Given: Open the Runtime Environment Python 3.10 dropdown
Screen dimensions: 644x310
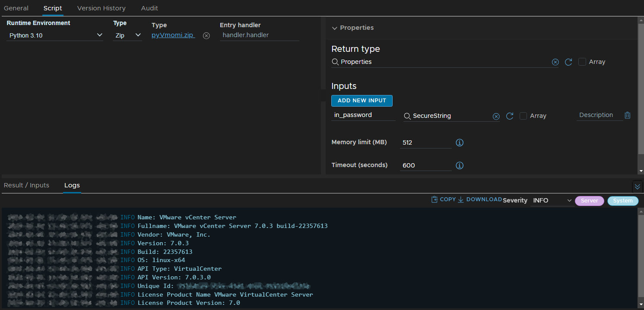Looking at the screenshot, I should tap(55, 35).
